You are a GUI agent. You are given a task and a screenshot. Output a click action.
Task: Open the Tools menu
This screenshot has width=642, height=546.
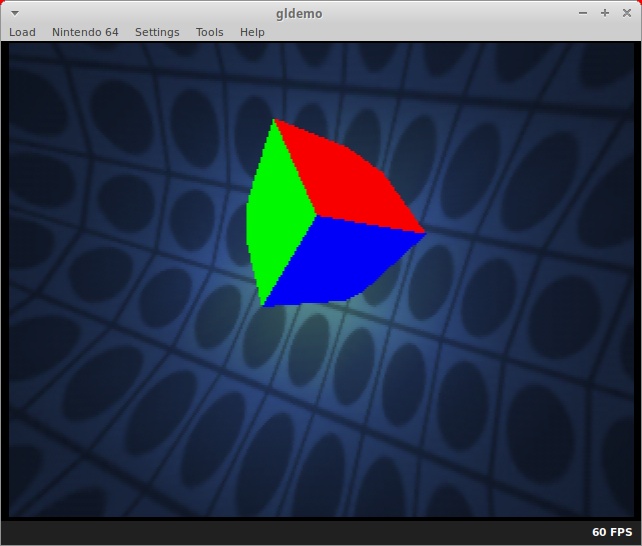pos(210,32)
